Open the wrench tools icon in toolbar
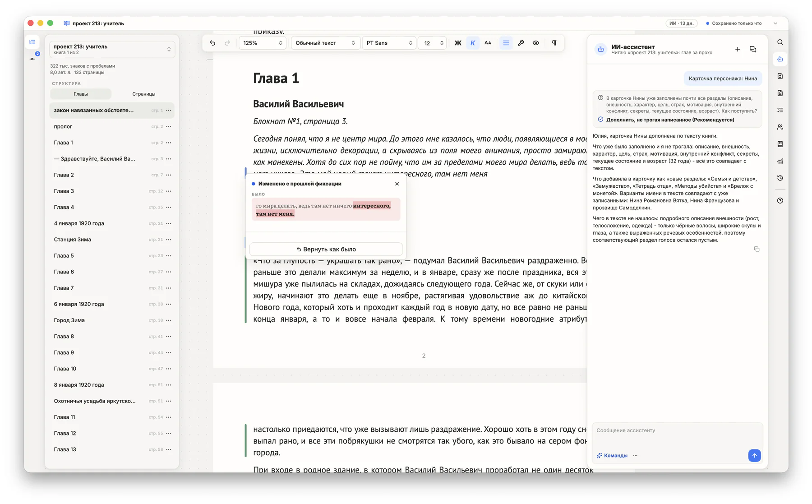812x504 pixels. [x=521, y=43]
